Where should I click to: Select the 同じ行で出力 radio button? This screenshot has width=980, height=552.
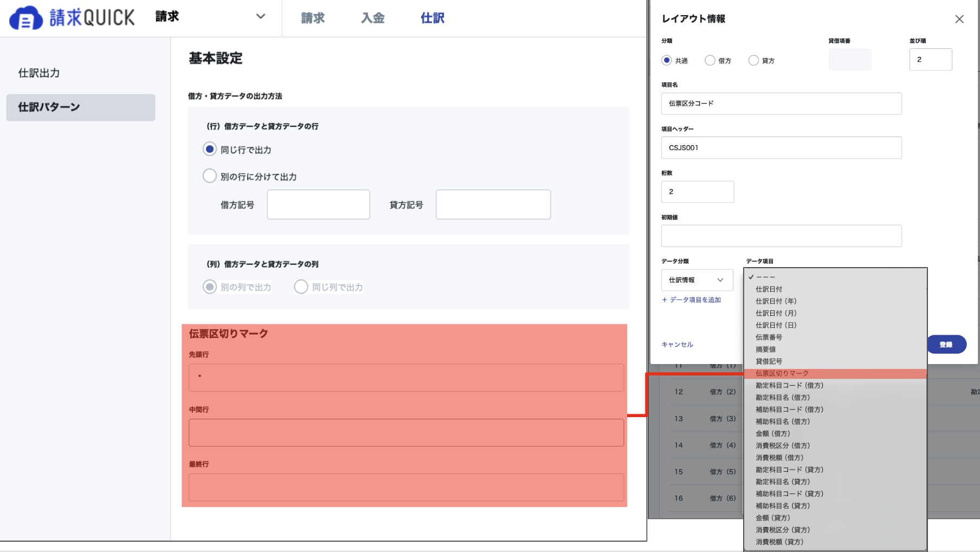[x=209, y=149]
